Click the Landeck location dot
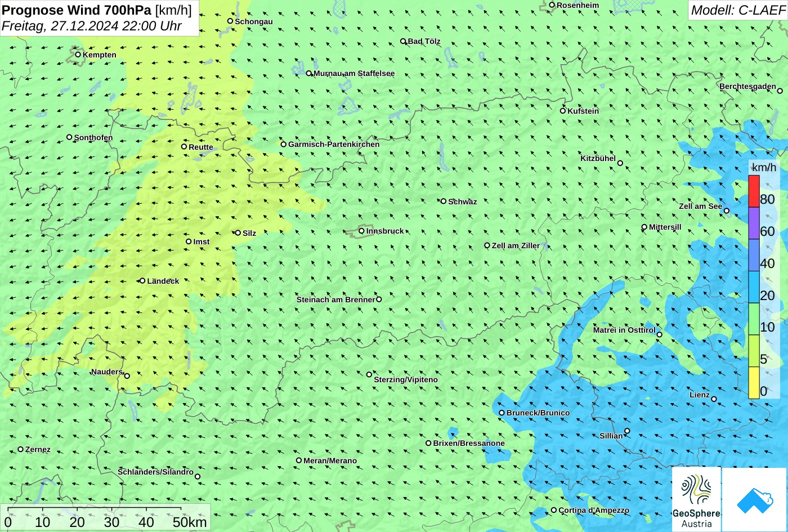This screenshot has height=532, width=788. [142, 280]
